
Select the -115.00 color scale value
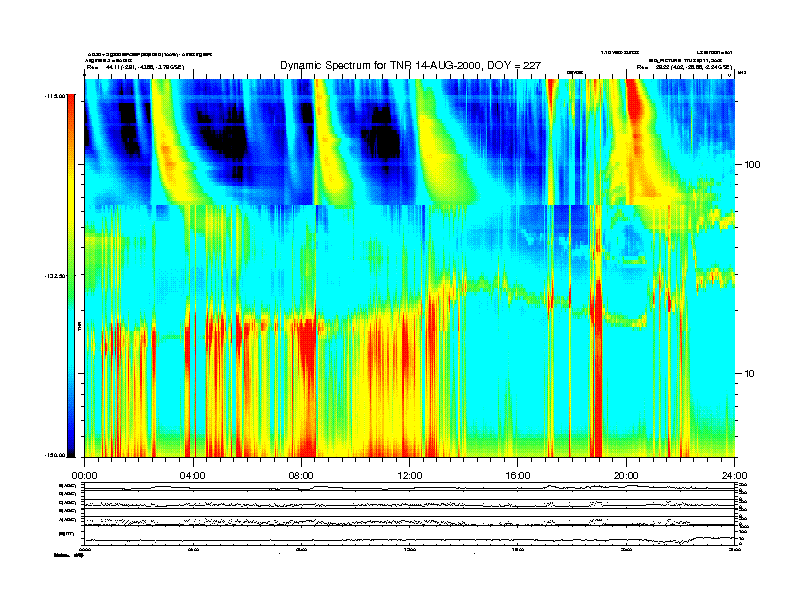pyautogui.click(x=55, y=95)
